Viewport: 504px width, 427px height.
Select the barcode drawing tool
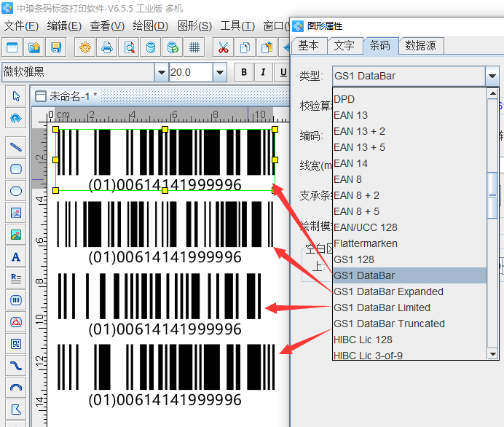(x=15, y=299)
